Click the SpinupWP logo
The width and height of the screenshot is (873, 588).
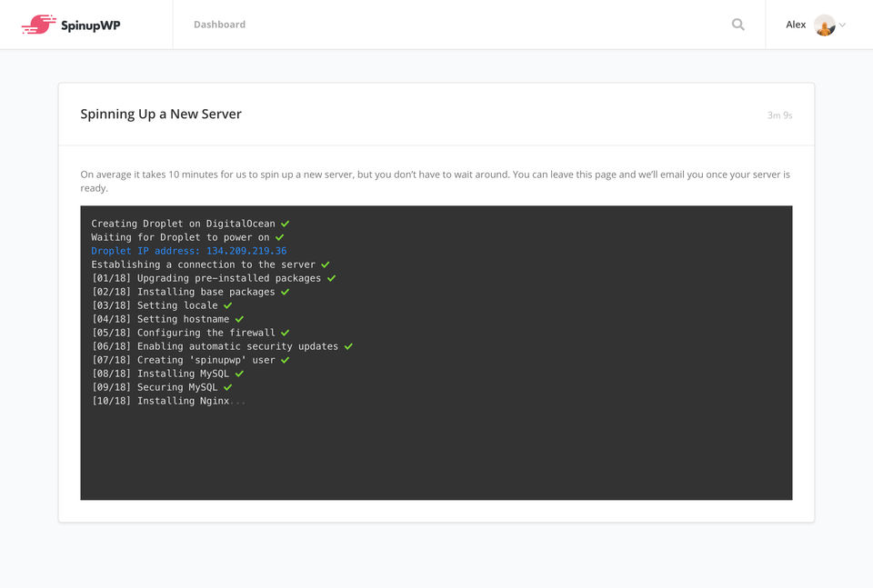[x=71, y=25]
